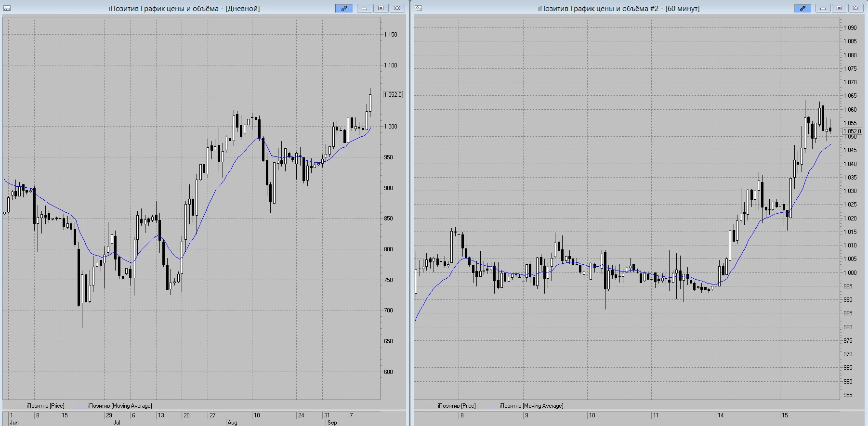Click the date 11 on the 60-minute time axis
868x426 pixels.
[x=656, y=415]
